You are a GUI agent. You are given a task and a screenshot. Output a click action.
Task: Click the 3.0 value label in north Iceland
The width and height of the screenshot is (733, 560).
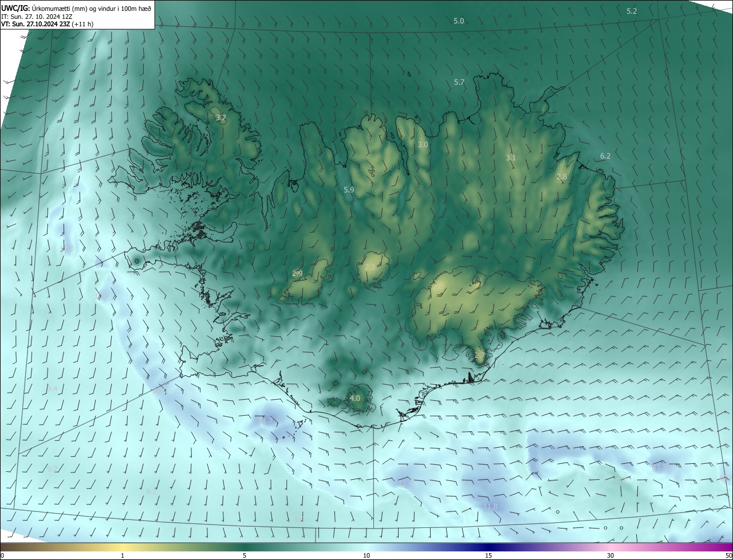tap(423, 145)
